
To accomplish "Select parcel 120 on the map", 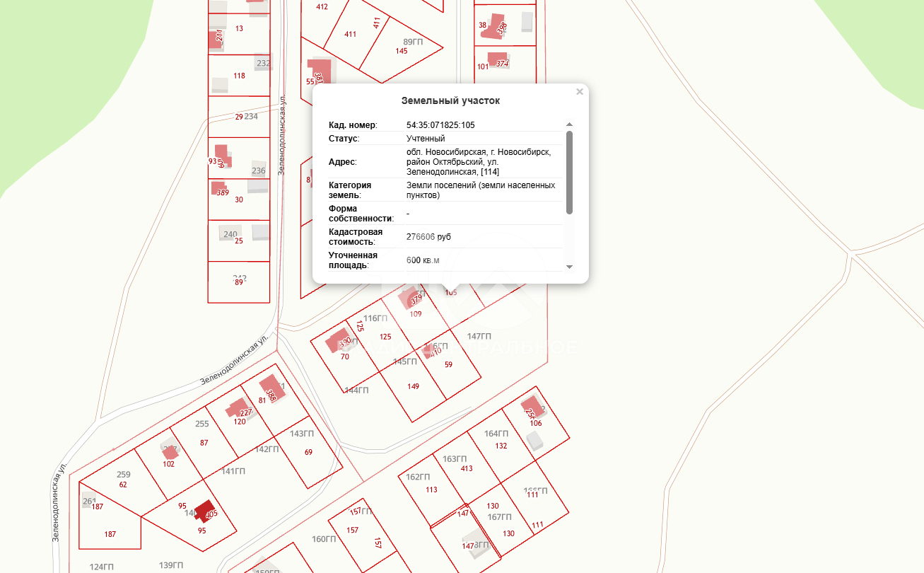I will pos(240,422).
